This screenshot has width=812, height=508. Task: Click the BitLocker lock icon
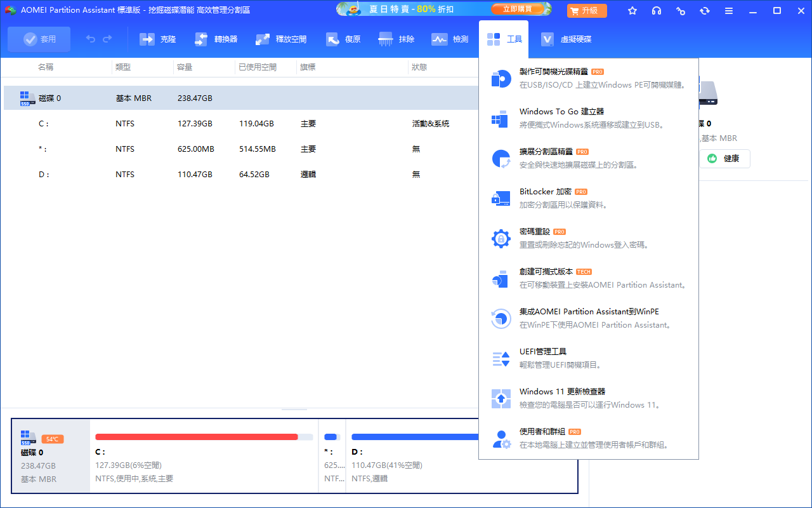click(x=501, y=199)
